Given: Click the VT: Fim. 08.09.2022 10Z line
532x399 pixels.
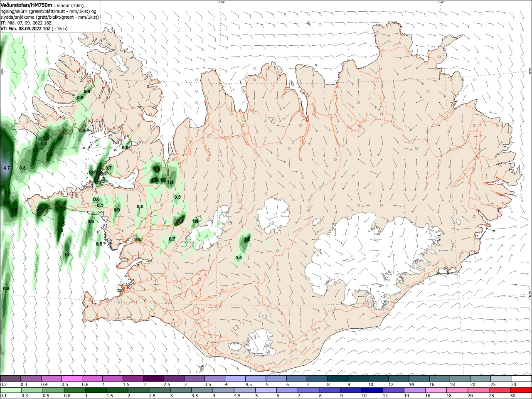Looking at the screenshot, I should (34, 29).
